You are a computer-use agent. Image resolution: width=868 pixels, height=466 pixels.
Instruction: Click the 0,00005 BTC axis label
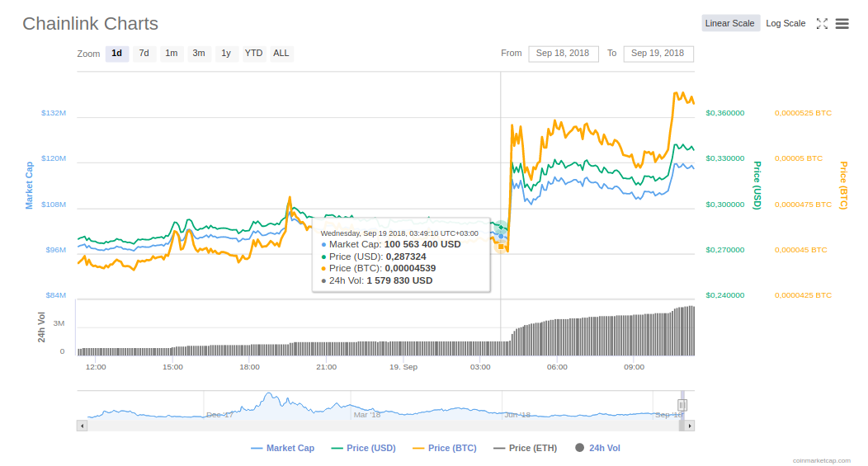799,158
